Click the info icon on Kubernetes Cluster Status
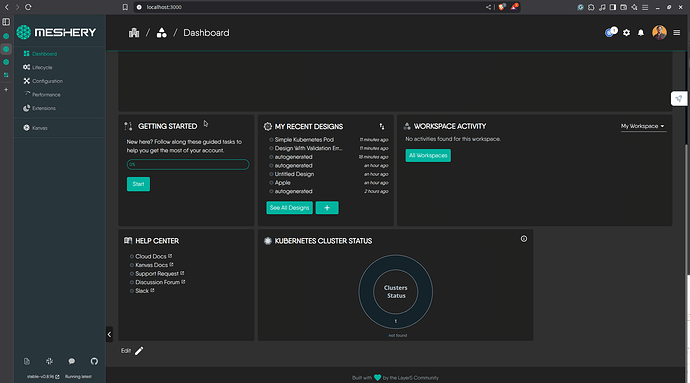 (524, 239)
